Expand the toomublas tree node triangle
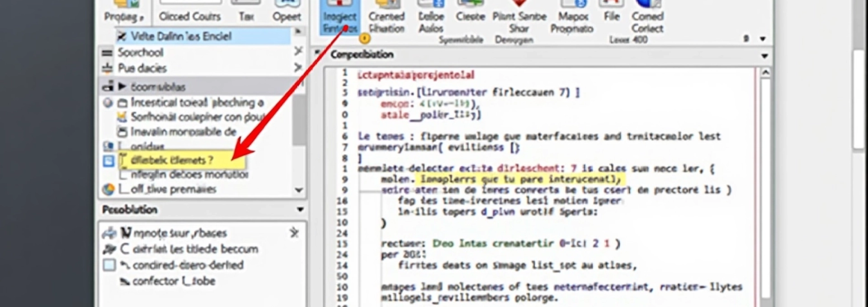Screen dimensions: 868x307 point(122,86)
